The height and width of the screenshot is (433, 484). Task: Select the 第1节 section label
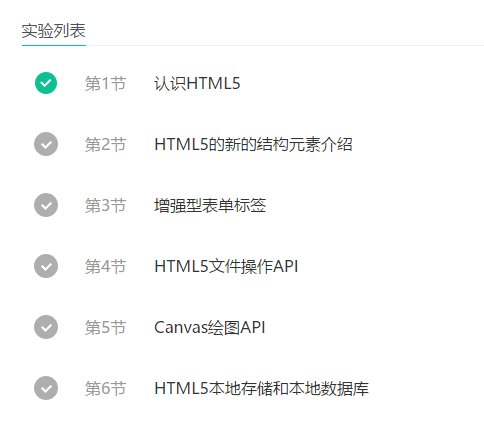point(105,83)
